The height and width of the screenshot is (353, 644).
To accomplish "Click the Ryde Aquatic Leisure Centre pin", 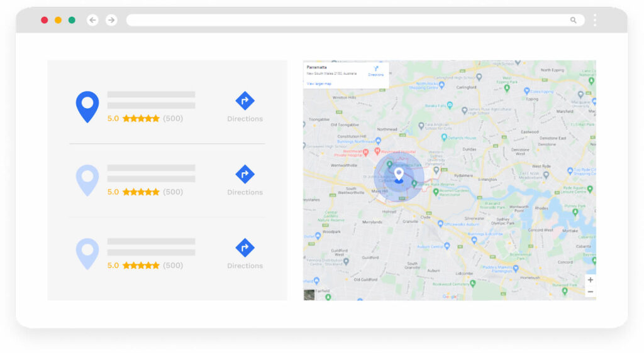I will tap(590, 189).
